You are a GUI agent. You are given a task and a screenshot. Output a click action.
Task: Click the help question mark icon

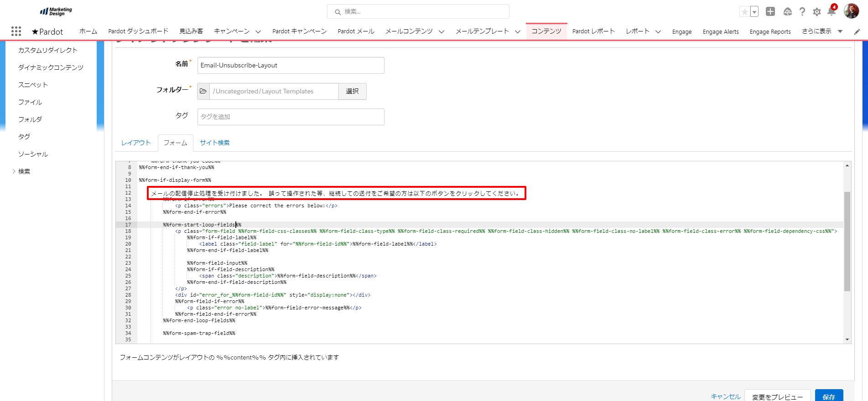(x=802, y=12)
